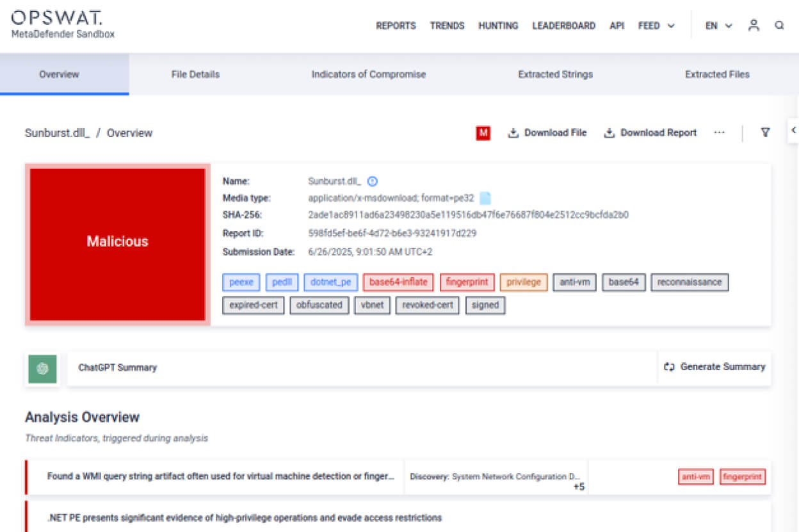
Task: Open the EN language dropdown
Action: click(x=718, y=26)
